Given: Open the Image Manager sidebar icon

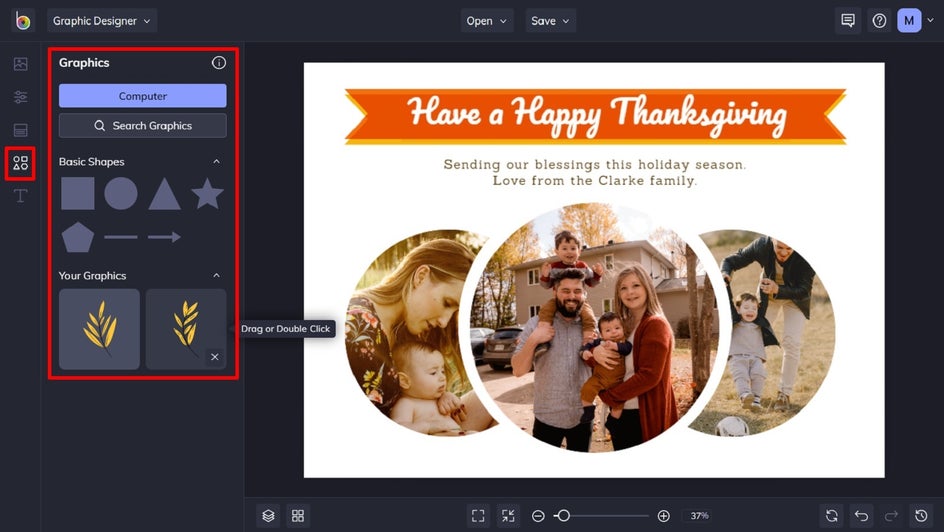Looking at the screenshot, I should click(x=20, y=64).
